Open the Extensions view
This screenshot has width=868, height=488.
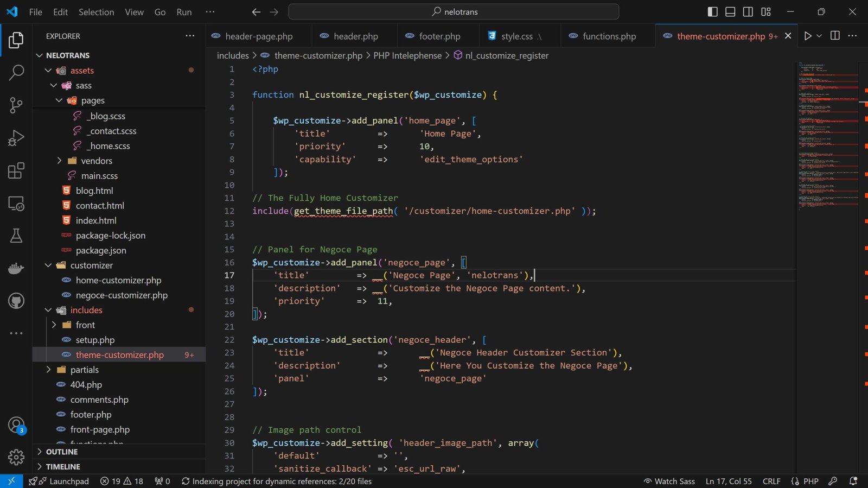(x=16, y=171)
